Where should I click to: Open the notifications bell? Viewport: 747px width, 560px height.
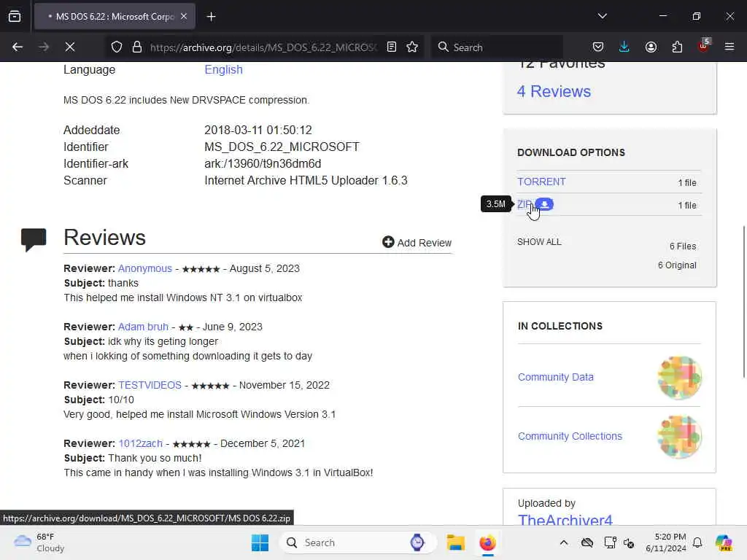tap(697, 542)
